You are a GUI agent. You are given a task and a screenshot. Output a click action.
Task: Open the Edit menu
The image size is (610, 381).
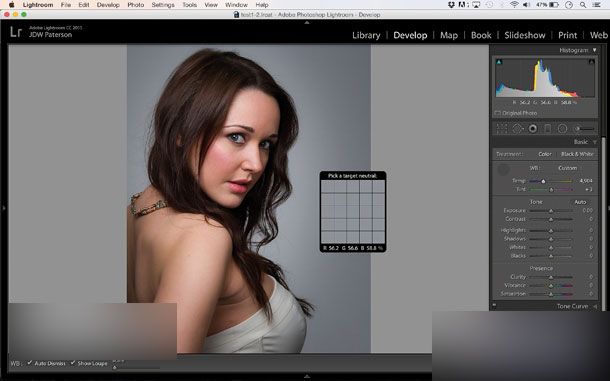(x=84, y=5)
